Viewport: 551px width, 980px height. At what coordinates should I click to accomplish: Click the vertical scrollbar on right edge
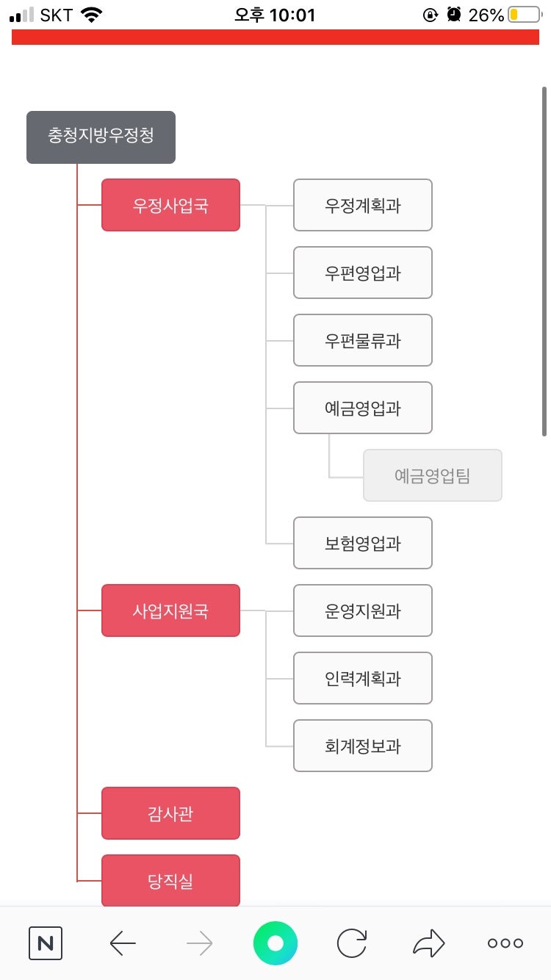pyautogui.click(x=544, y=262)
